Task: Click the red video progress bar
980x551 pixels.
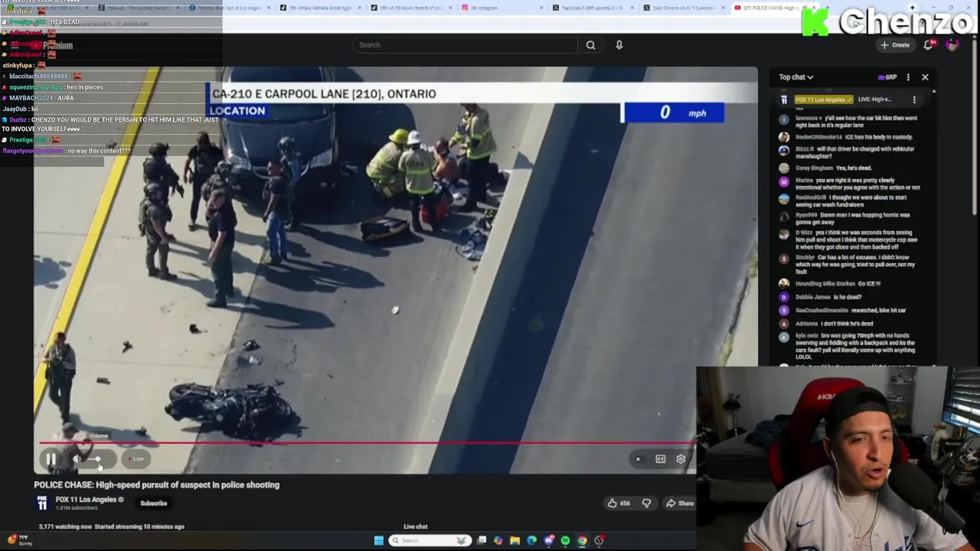Action: [366, 443]
